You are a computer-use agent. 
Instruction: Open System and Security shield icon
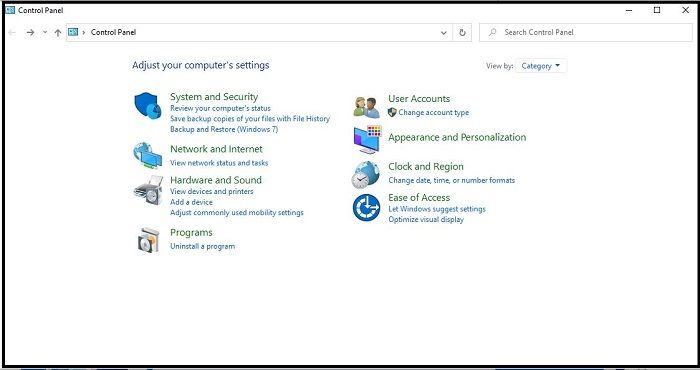(148, 106)
